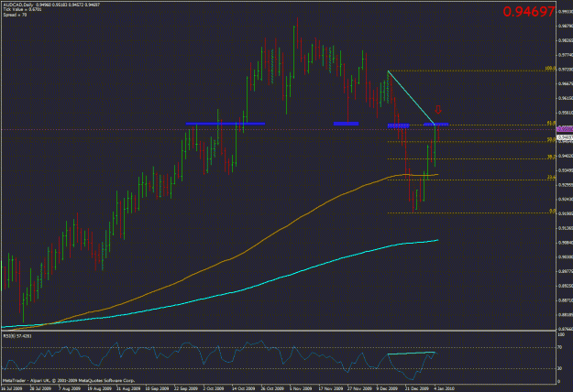Viewport: 573px width, 392px height.
Task: Select the short blue bar under November low
Action: click(x=346, y=124)
